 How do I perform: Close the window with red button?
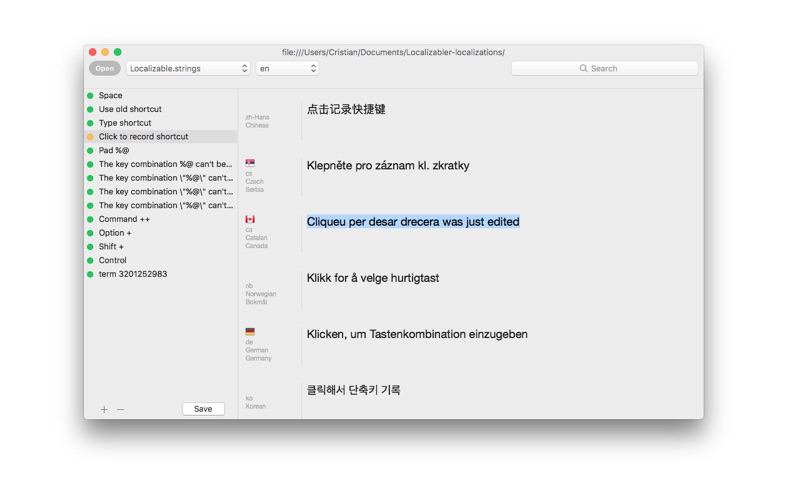coord(92,52)
